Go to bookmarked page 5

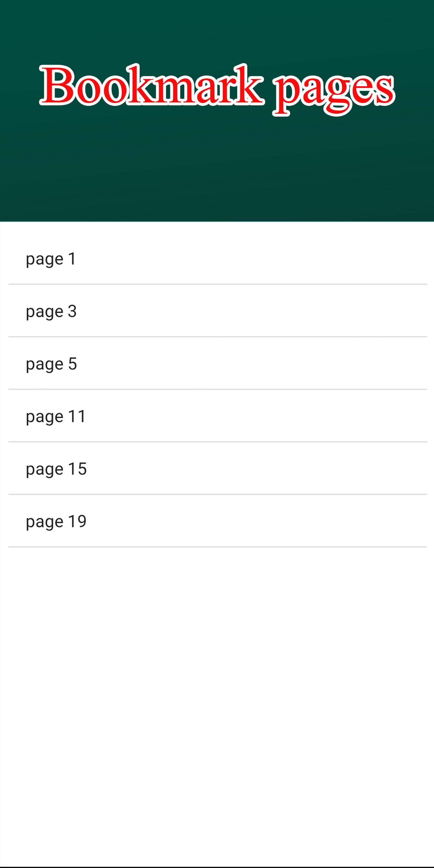pos(217,363)
